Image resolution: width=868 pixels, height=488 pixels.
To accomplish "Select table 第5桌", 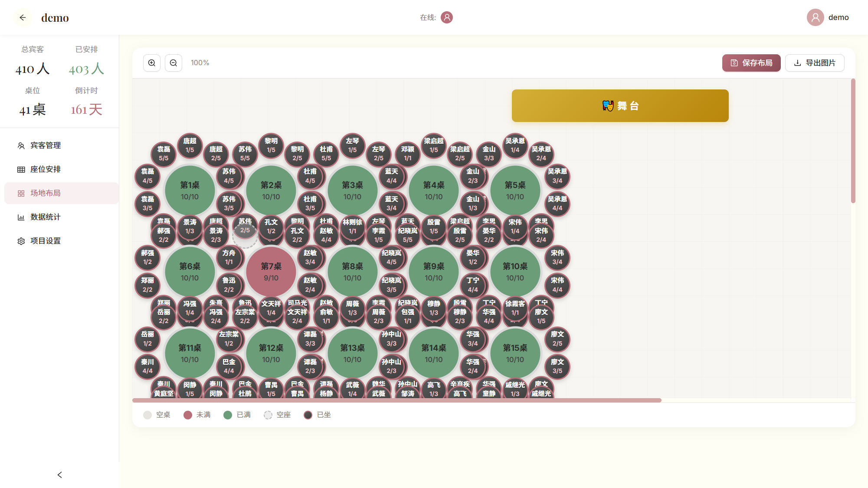I will click(515, 190).
